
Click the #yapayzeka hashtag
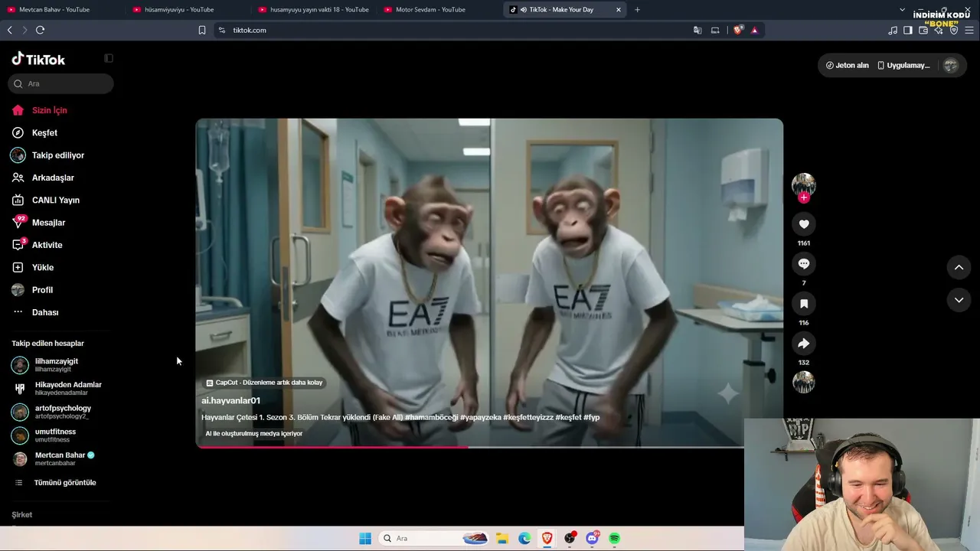point(480,417)
